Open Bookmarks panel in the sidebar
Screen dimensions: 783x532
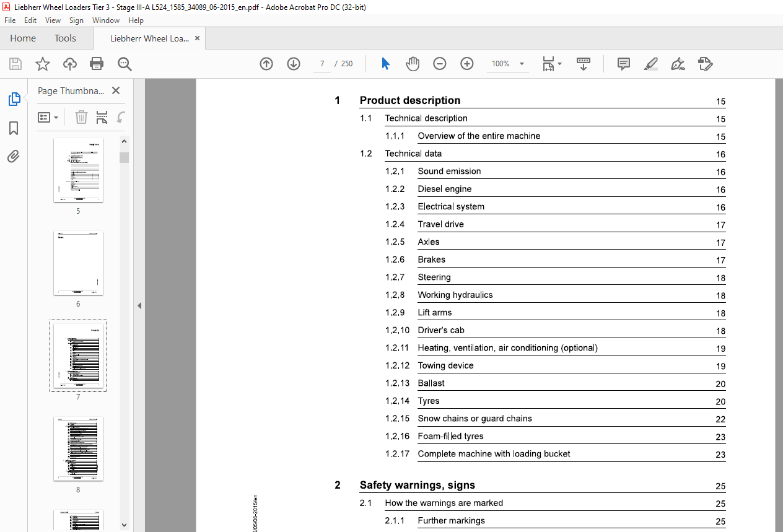tap(14, 128)
